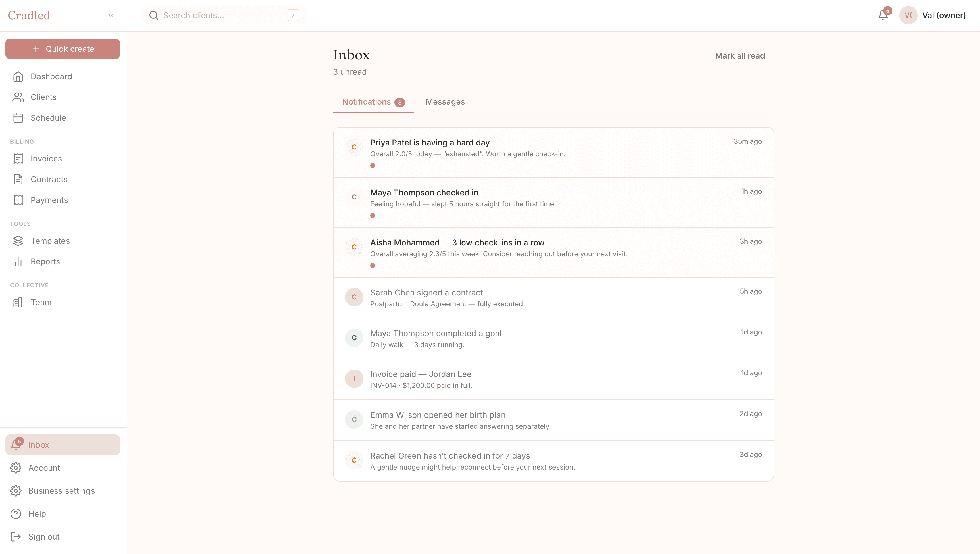Image resolution: width=980 pixels, height=554 pixels.
Task: Open Templates under Tools
Action: coord(62,241)
